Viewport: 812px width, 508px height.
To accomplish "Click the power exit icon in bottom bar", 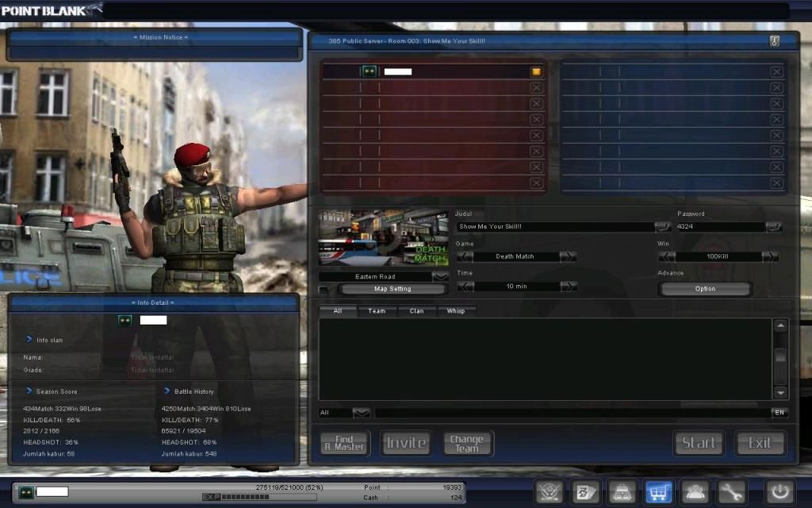I will 780,491.
